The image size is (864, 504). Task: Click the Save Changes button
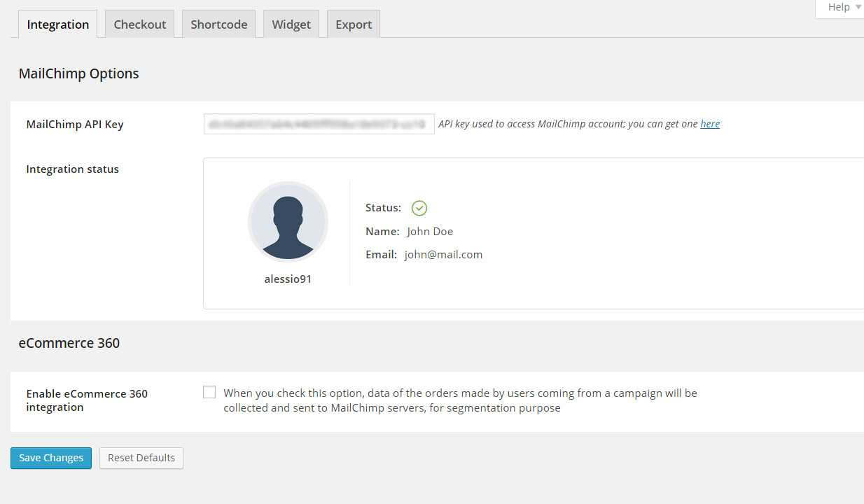click(x=51, y=458)
